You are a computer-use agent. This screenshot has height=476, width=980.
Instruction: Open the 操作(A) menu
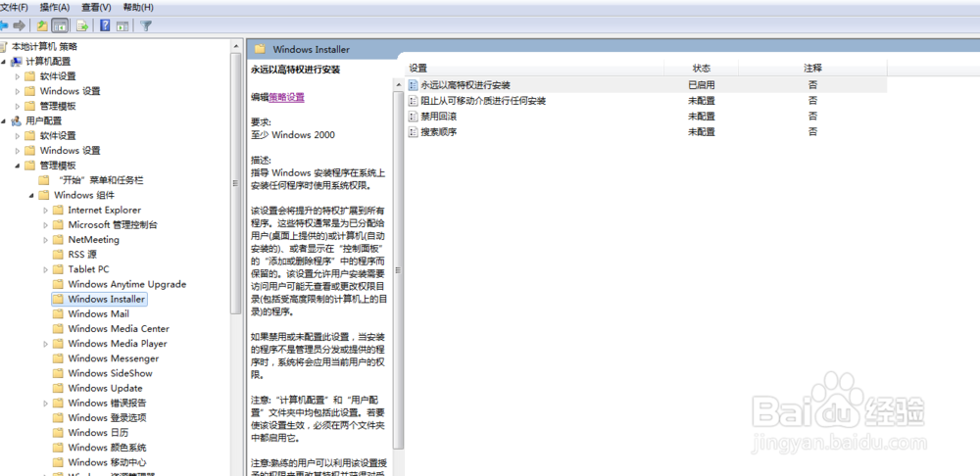[55, 8]
